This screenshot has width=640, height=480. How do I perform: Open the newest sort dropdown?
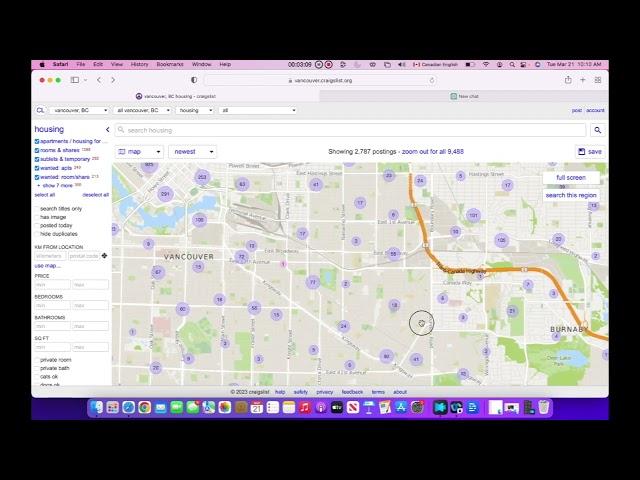pos(193,151)
